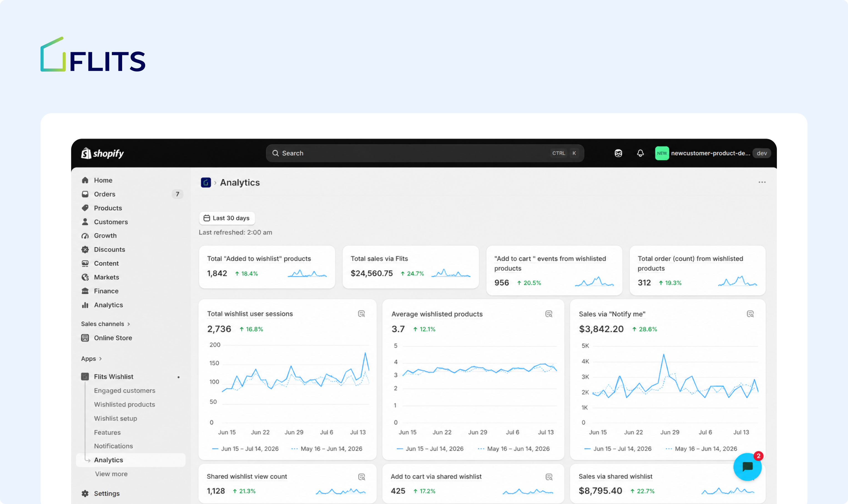Click the Home house icon
Image resolution: width=848 pixels, height=504 pixels.
pyautogui.click(x=85, y=180)
